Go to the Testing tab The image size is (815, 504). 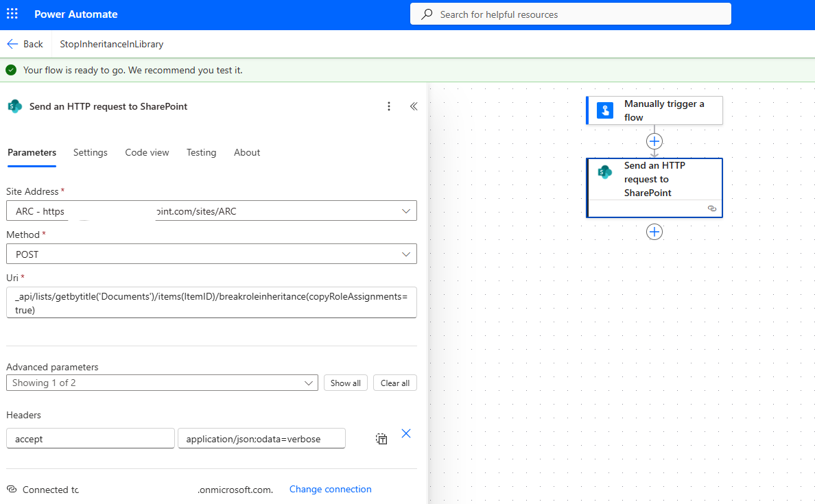[x=201, y=152]
